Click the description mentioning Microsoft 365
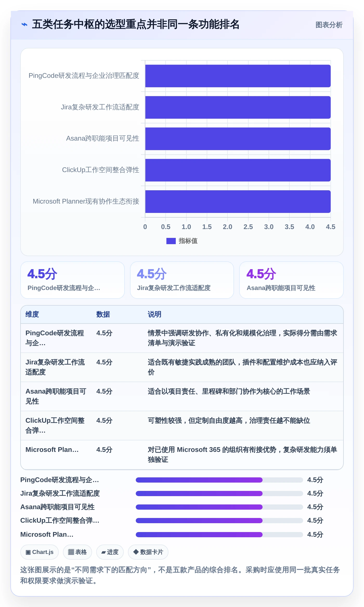 (242, 455)
